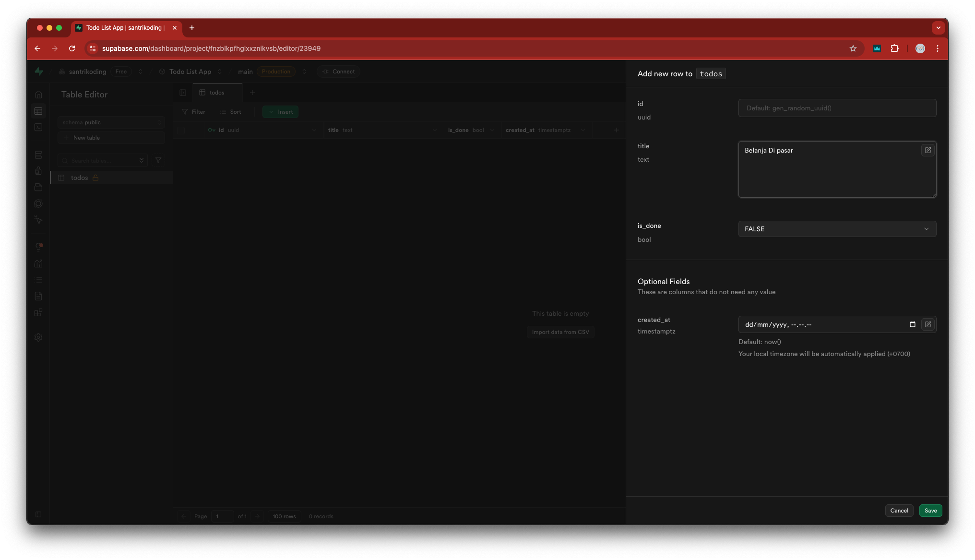Expand title text editor icon
The height and width of the screenshot is (560, 975).
[x=927, y=150]
